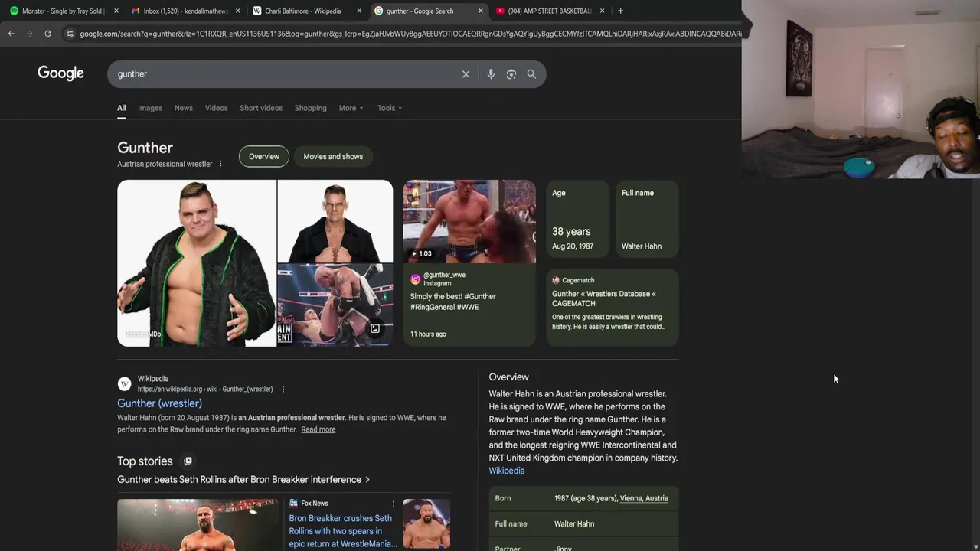Open three-dot menu beside Austrian professional wrestler
This screenshot has height=551, width=980.
click(x=220, y=164)
